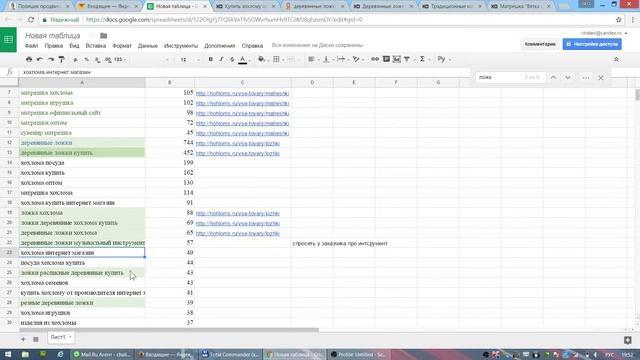Open the Вставка menu
The width and height of the screenshot is (640, 360).
(x=96, y=46)
